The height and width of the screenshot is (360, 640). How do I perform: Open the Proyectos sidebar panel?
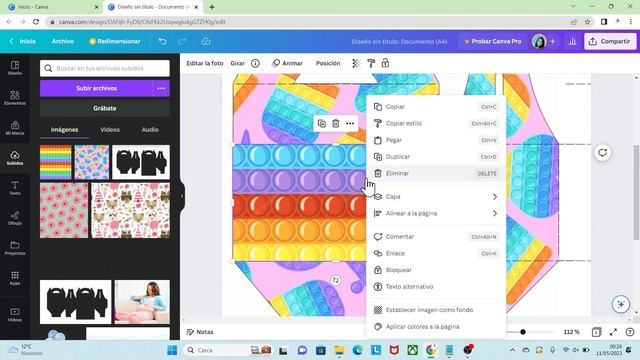(15, 247)
